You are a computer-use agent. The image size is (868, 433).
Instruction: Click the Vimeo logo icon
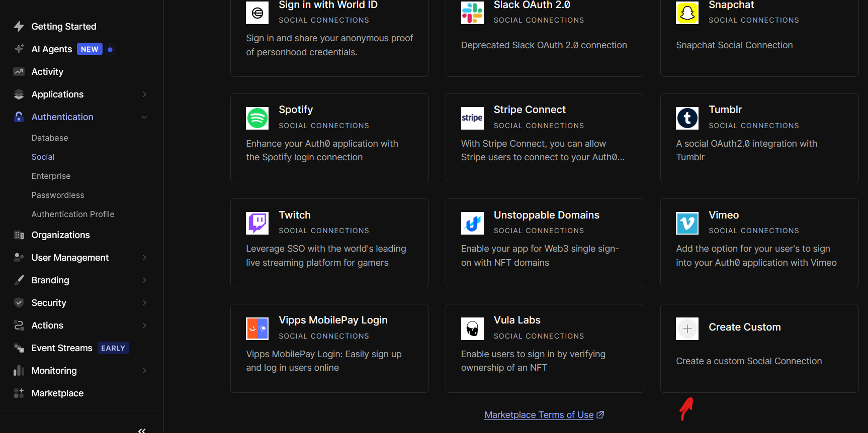click(687, 223)
